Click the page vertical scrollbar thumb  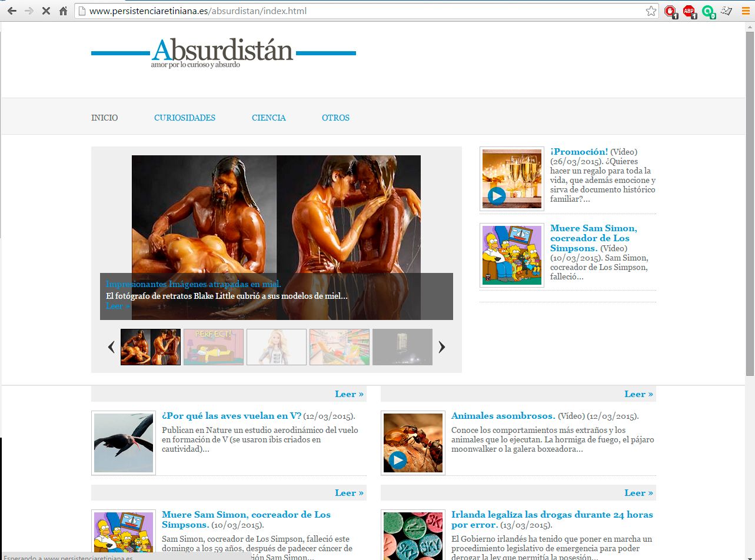(750, 203)
